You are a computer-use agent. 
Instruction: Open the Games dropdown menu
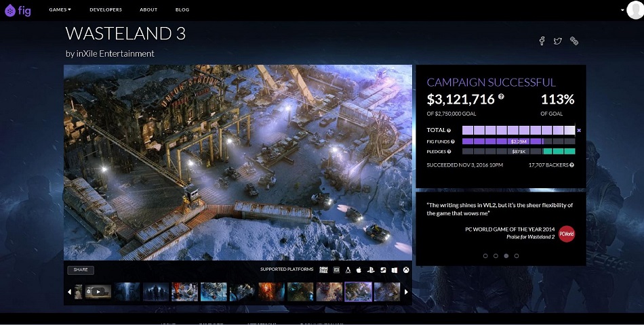click(x=60, y=9)
